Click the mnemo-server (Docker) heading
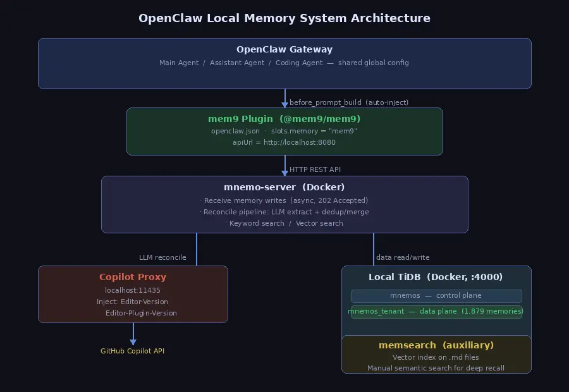Viewport: 569px width, 392px height. 284,187
